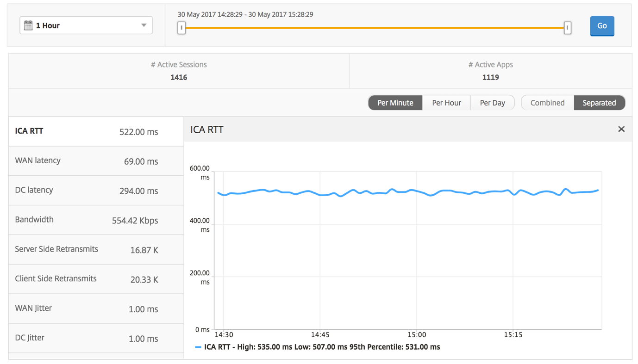Click the calendar icon in time range selector
This screenshot has width=638, height=364.
tap(28, 25)
